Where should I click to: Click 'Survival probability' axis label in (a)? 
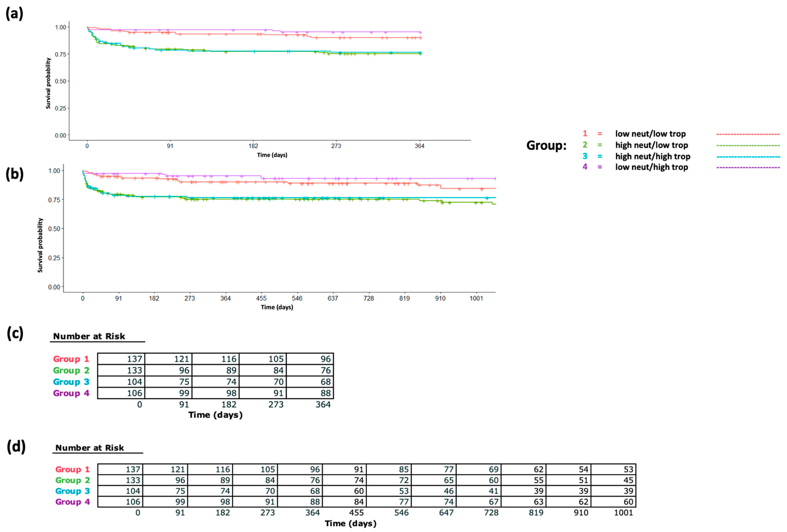48,83
